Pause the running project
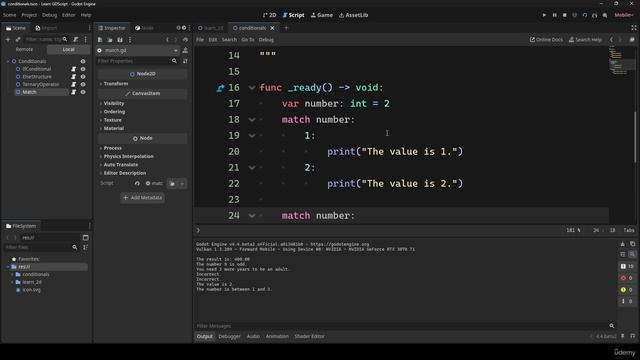The image size is (640, 360). (554, 15)
